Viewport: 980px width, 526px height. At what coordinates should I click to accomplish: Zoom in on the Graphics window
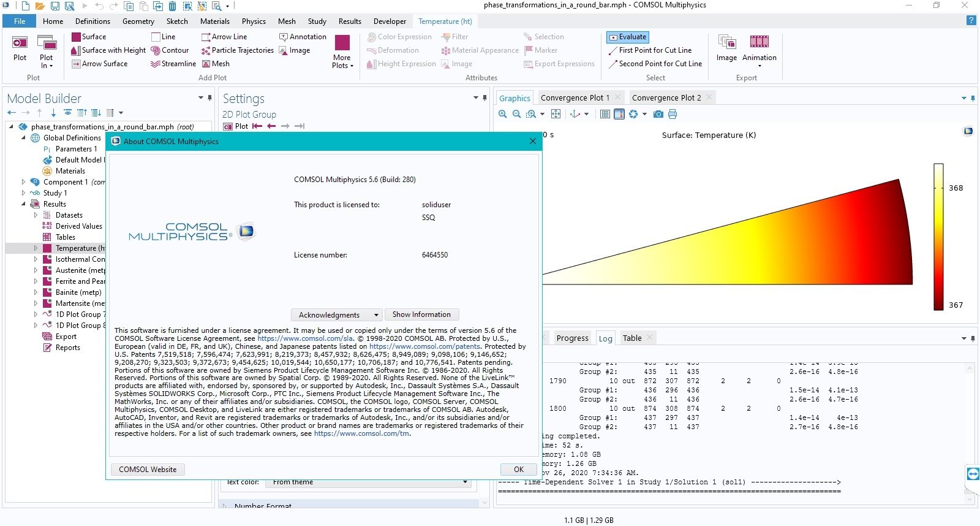tap(503, 114)
